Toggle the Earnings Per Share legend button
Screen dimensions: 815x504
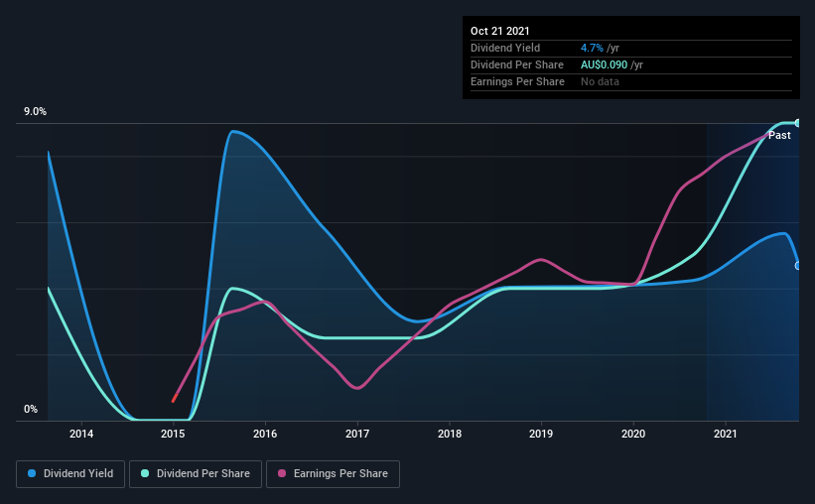point(333,474)
